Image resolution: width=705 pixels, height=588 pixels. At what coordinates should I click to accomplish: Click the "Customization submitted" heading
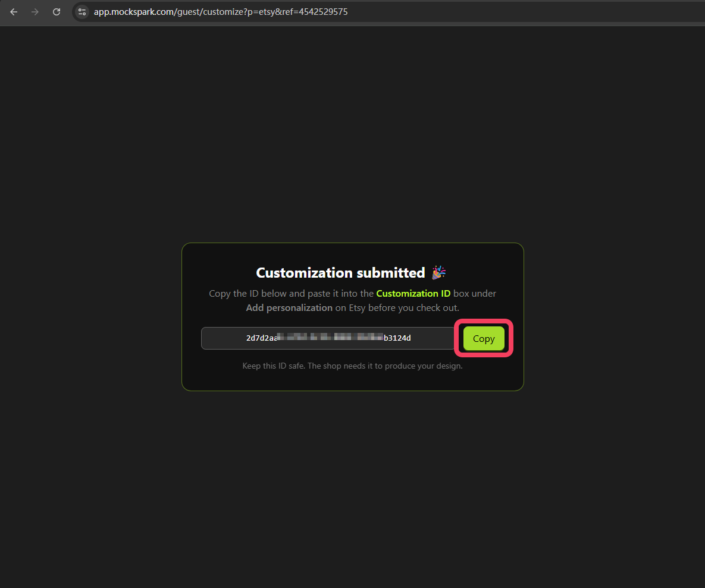click(340, 273)
